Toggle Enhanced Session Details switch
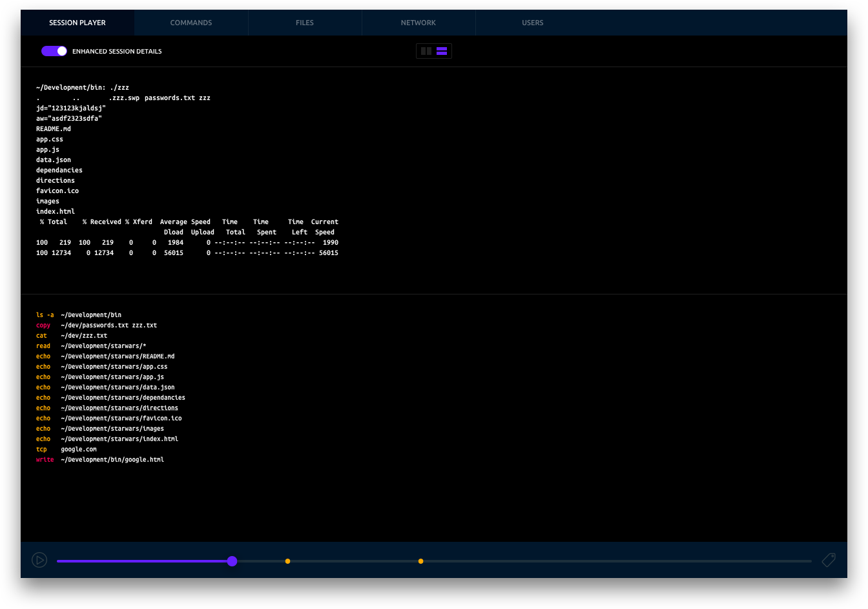868x609 pixels. 54,51
